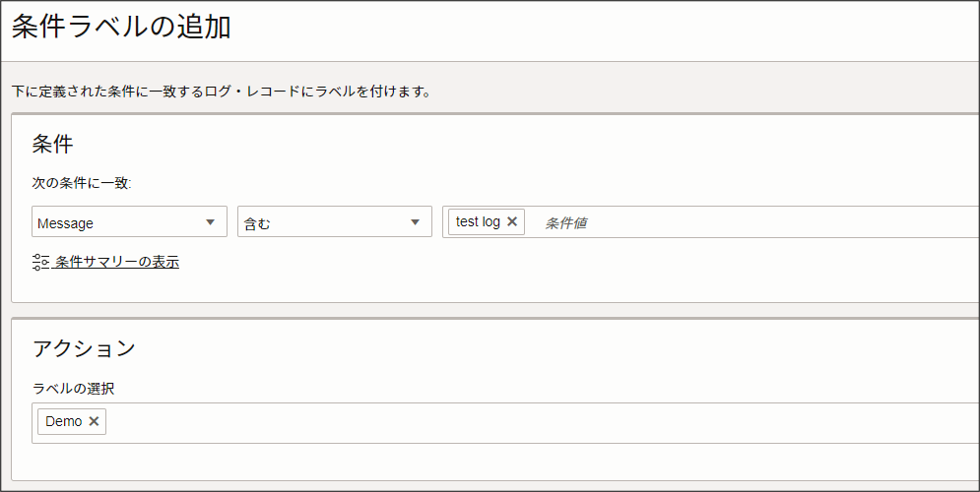Click the Message text in field combo box
980x492 pixels.
[66, 223]
